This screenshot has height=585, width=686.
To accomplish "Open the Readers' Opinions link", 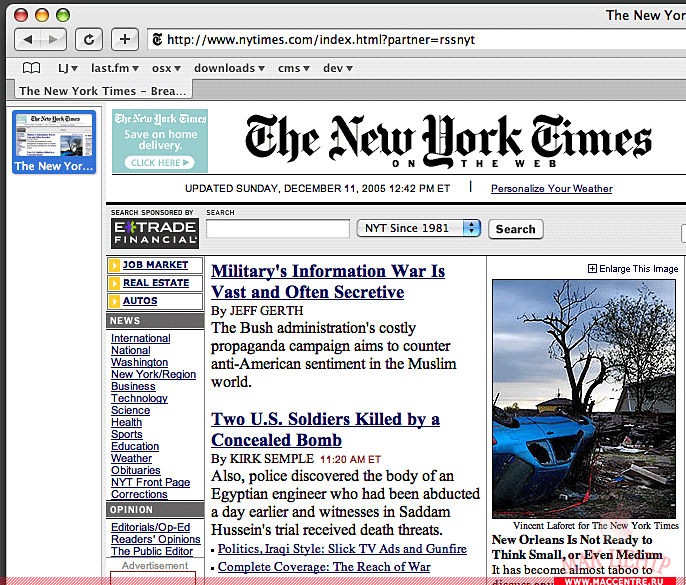I will tap(155, 539).
